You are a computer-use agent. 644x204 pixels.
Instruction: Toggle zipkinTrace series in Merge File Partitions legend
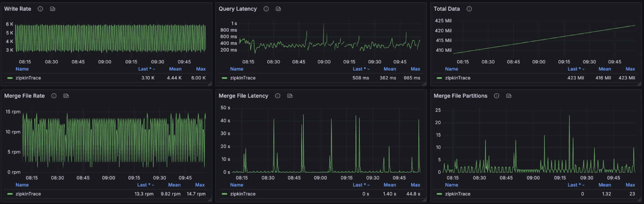(x=457, y=194)
